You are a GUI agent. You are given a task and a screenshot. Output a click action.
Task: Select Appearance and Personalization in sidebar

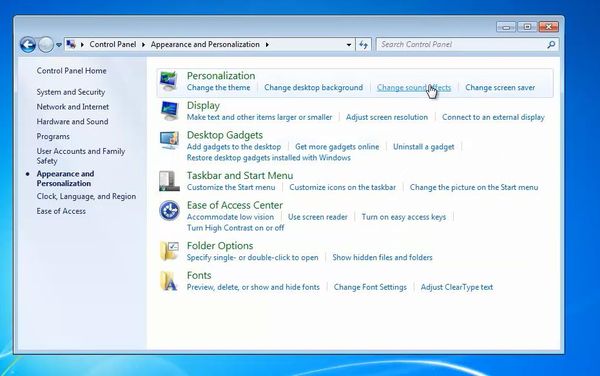click(65, 178)
